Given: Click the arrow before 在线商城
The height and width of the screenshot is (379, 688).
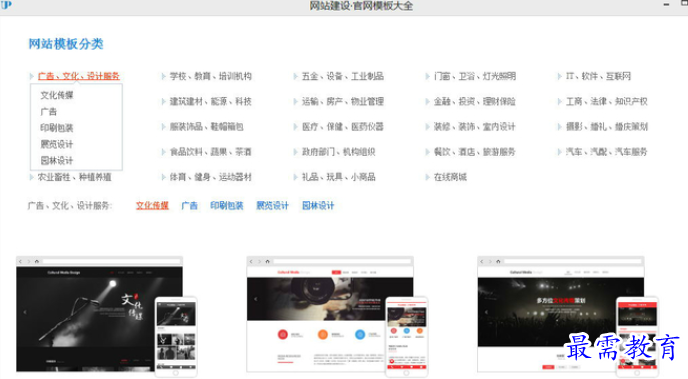Looking at the screenshot, I should (428, 177).
